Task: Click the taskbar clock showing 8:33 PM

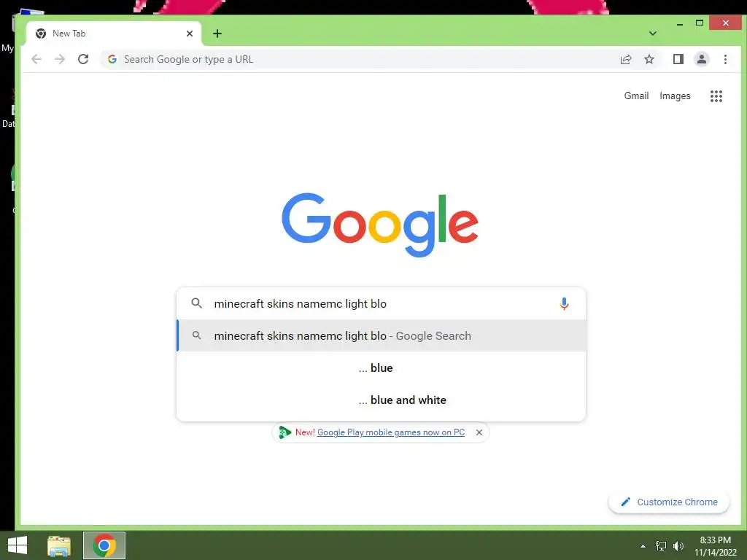Action: pyautogui.click(x=715, y=546)
